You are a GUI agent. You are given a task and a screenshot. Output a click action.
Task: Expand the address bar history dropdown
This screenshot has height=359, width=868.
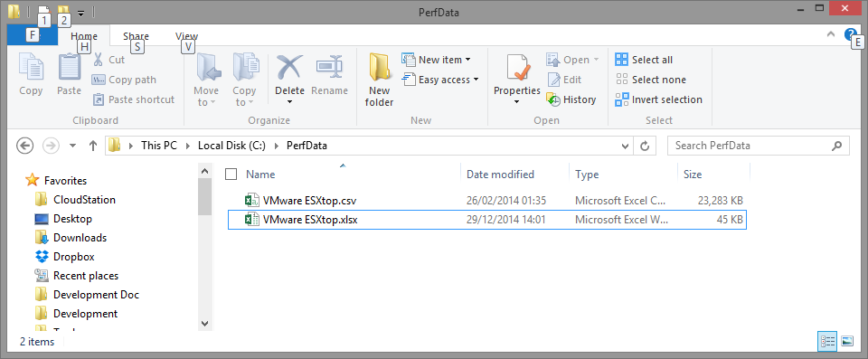tap(626, 146)
